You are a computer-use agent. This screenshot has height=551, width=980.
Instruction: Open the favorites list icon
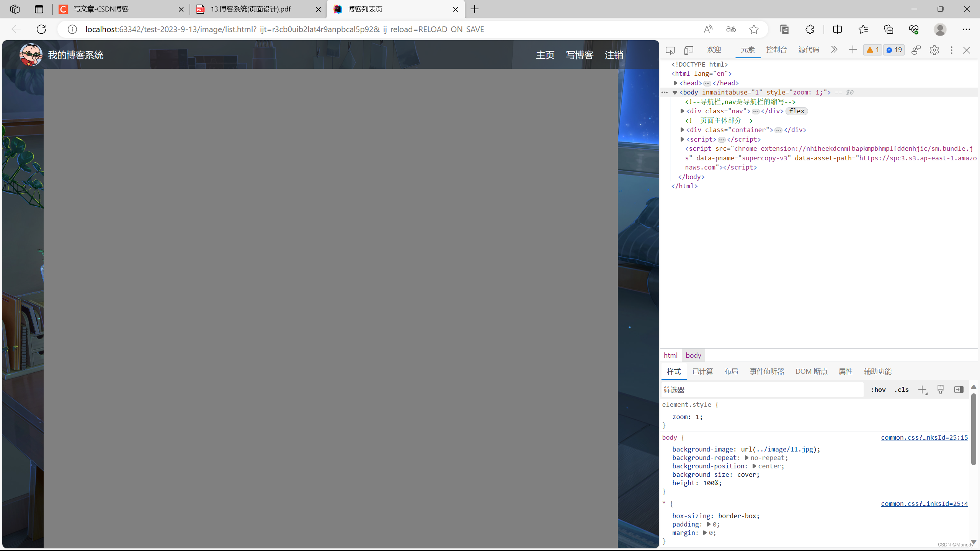tap(863, 29)
